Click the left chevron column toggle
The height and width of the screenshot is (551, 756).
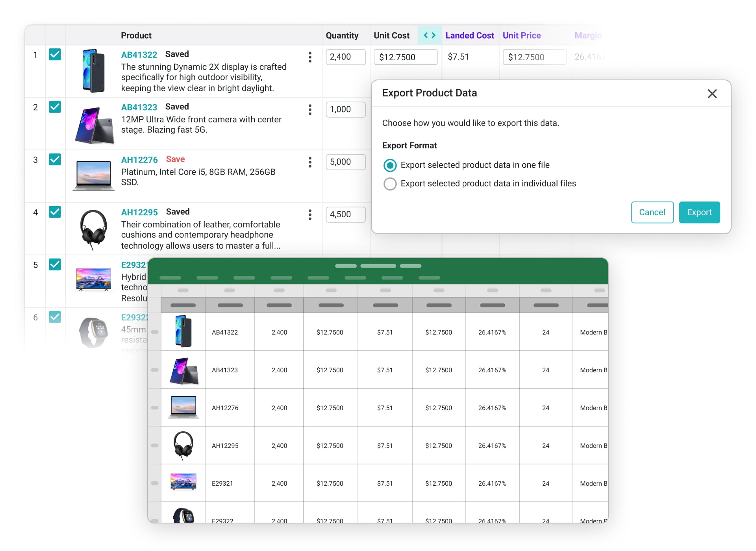point(426,35)
